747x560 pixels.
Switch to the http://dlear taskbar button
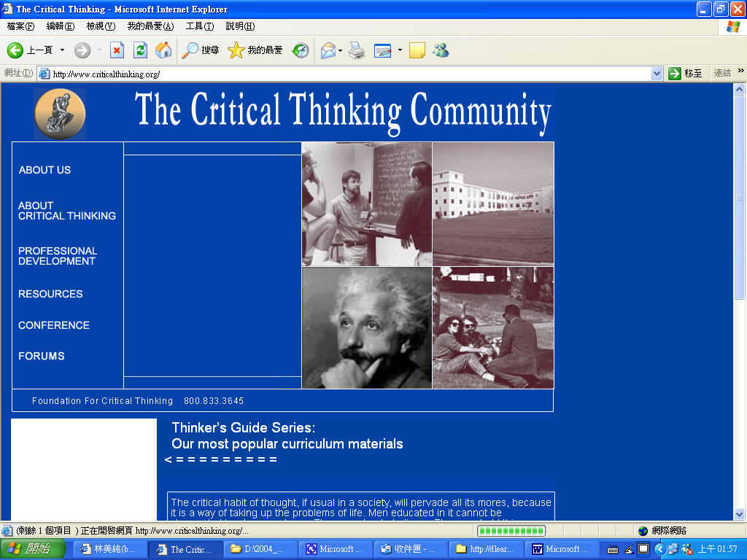486,549
